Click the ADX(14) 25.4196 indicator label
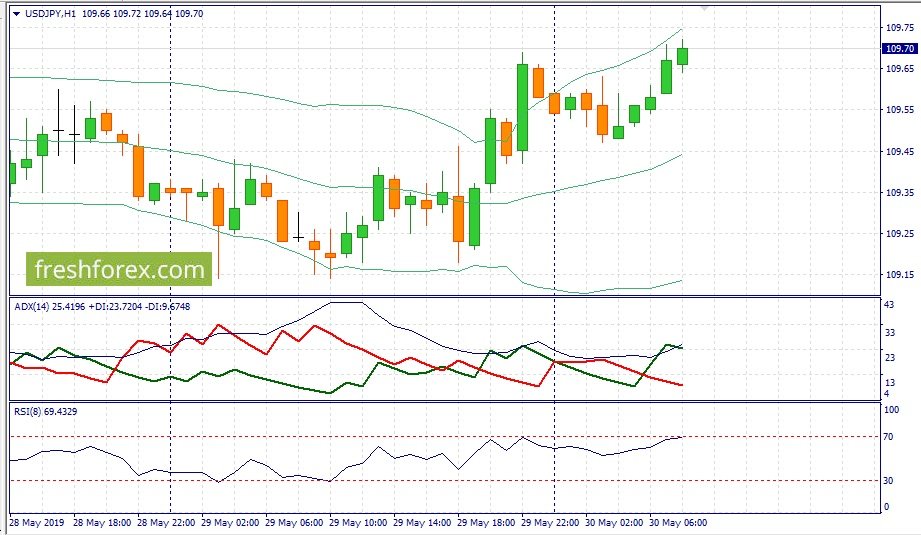Viewport: 921px width, 535px height. click(50, 307)
